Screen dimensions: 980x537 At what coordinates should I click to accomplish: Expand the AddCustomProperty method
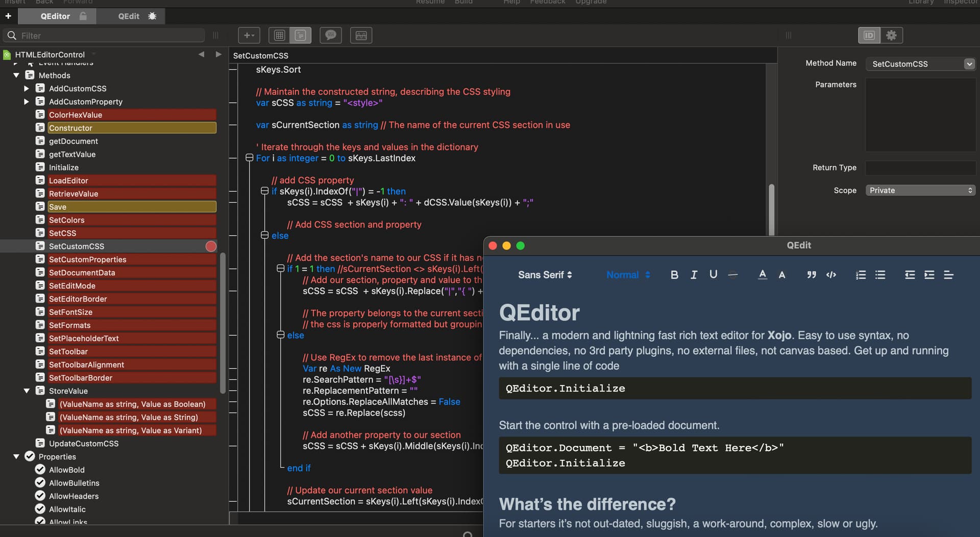27,102
